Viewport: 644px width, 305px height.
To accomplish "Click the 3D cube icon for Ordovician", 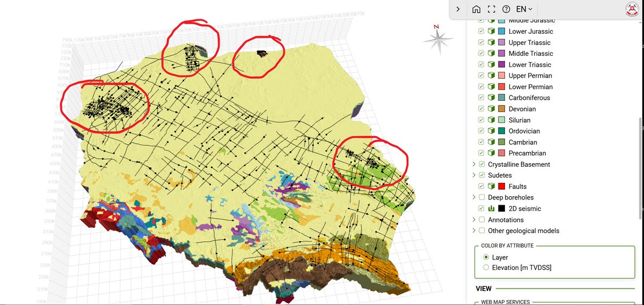I will coord(492,131).
